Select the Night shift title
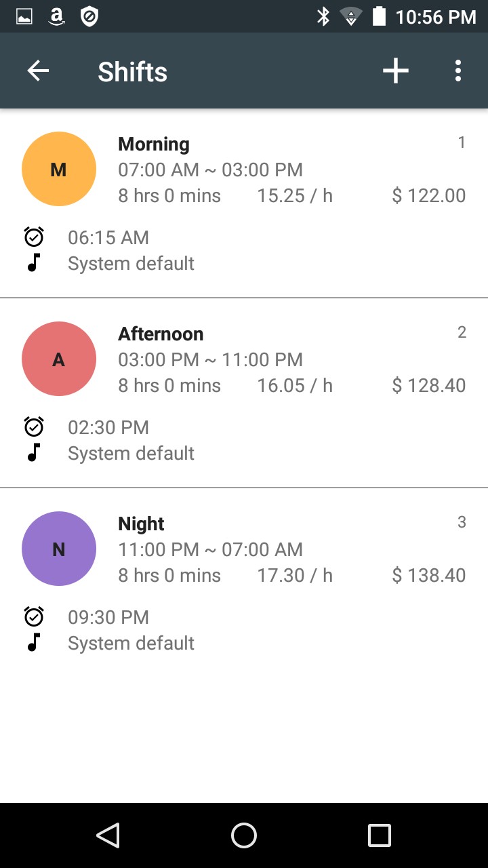Image resolution: width=488 pixels, height=868 pixels. coord(141,524)
